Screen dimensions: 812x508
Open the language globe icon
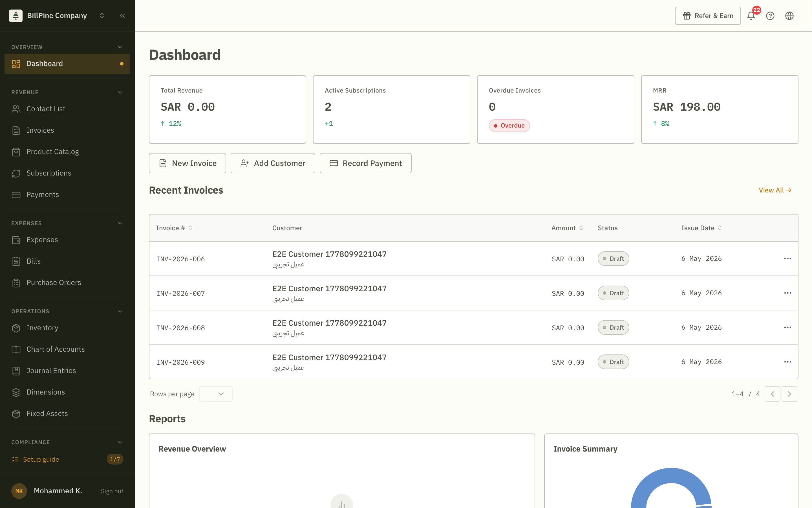(x=789, y=16)
